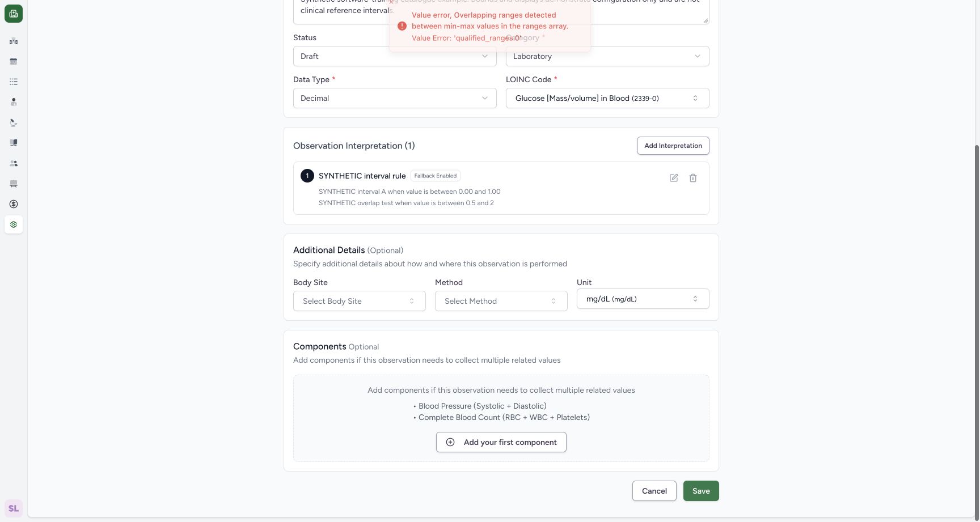
Task: Open the calendar icon in sidebar
Action: coord(14,61)
